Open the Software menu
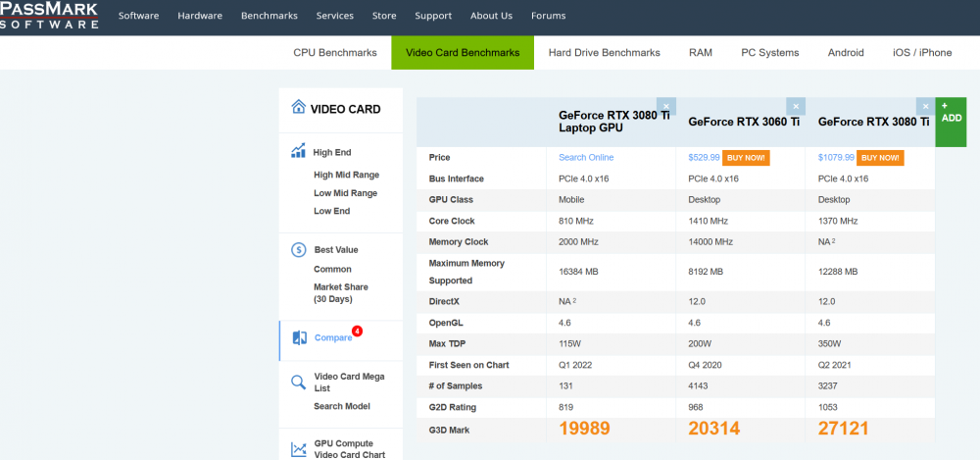Screen dimensions: 980x460 [139, 16]
